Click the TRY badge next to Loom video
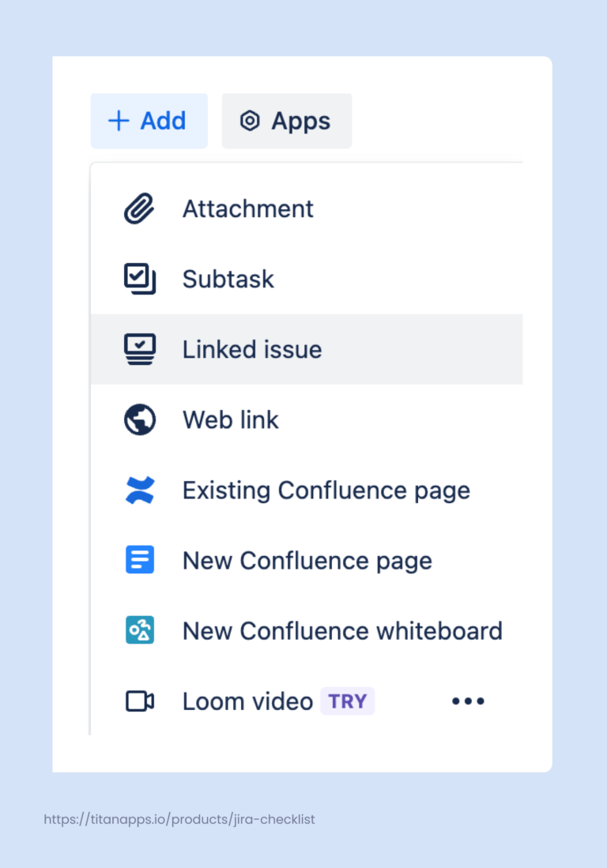 tap(347, 701)
